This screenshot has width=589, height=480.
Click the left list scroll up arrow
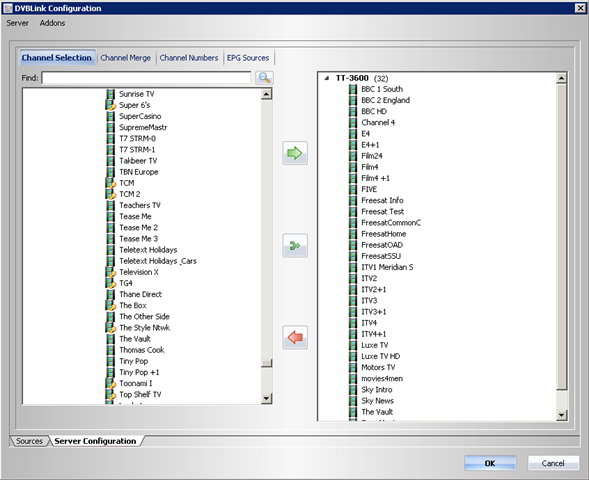[x=266, y=94]
